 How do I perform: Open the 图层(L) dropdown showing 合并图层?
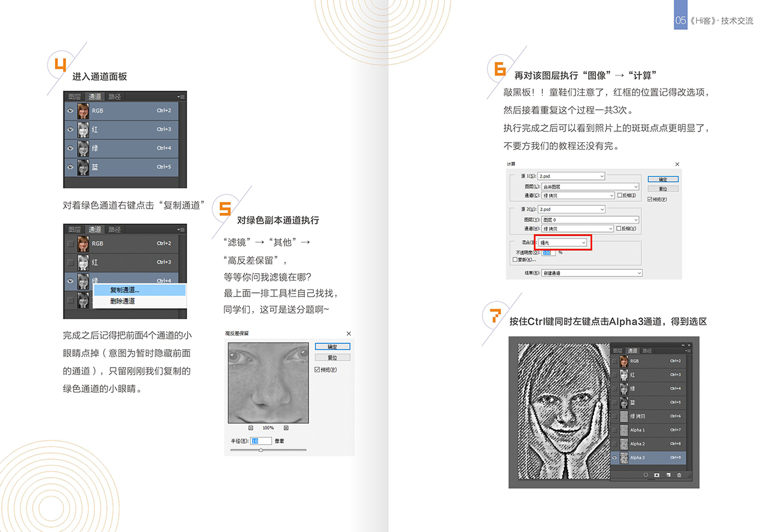coord(591,186)
